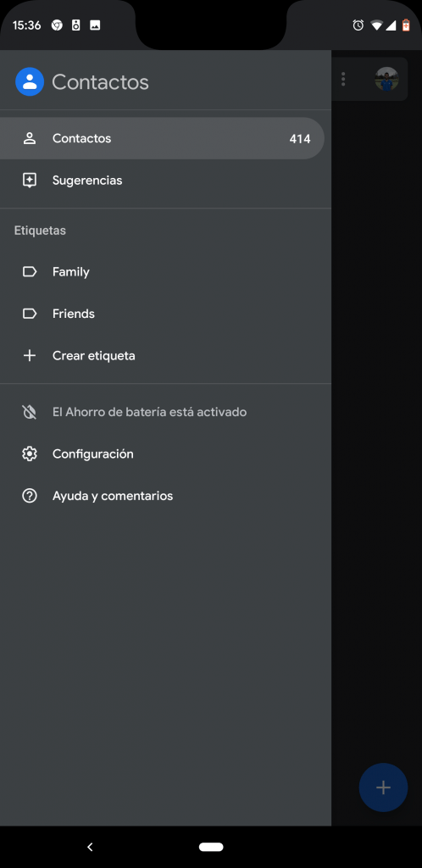Open the account profile avatar

coord(386,79)
